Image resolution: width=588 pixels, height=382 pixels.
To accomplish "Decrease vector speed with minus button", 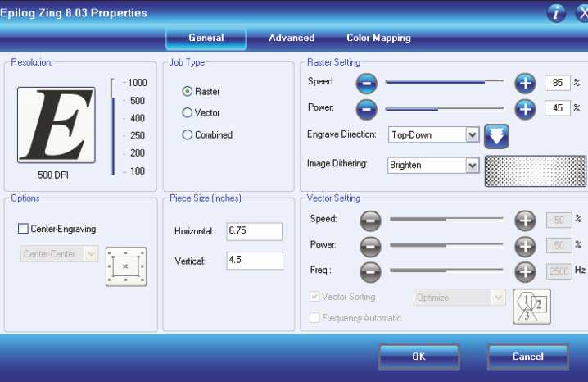I will click(x=370, y=221).
